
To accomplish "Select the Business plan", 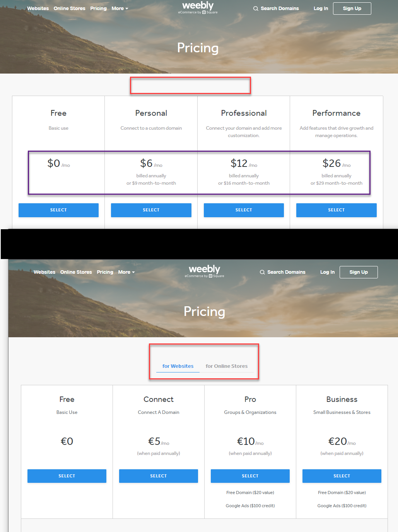I will click(x=342, y=476).
